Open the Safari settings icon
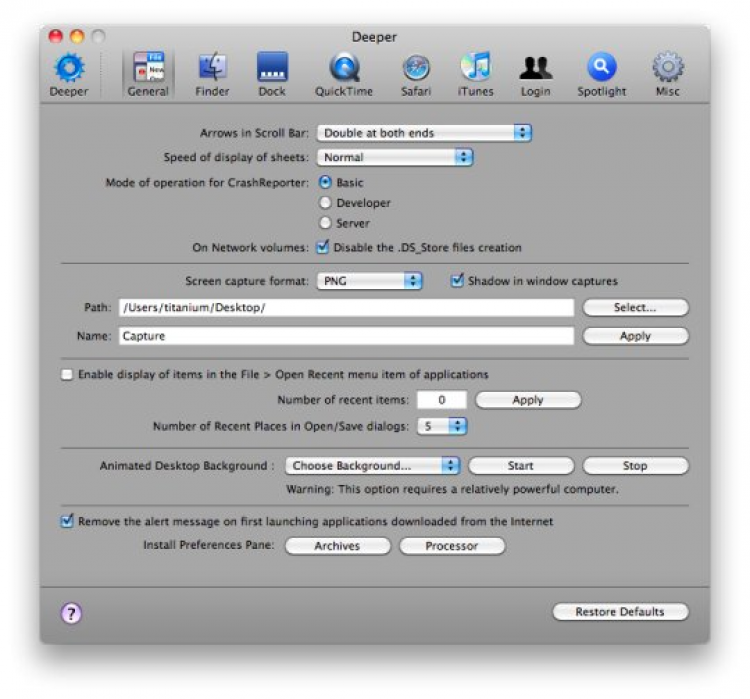 click(x=416, y=74)
